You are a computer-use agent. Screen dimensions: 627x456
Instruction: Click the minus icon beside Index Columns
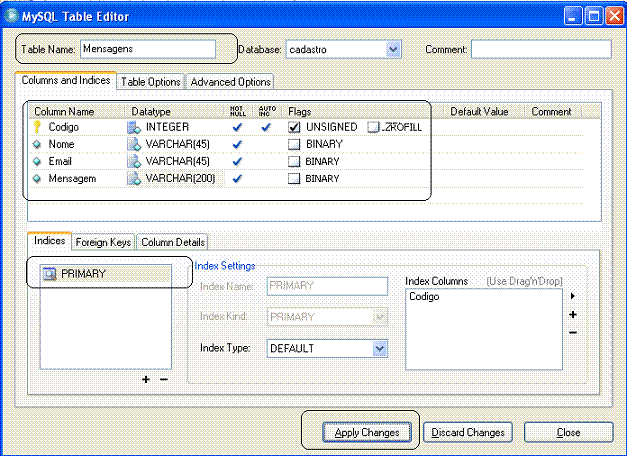click(x=573, y=333)
